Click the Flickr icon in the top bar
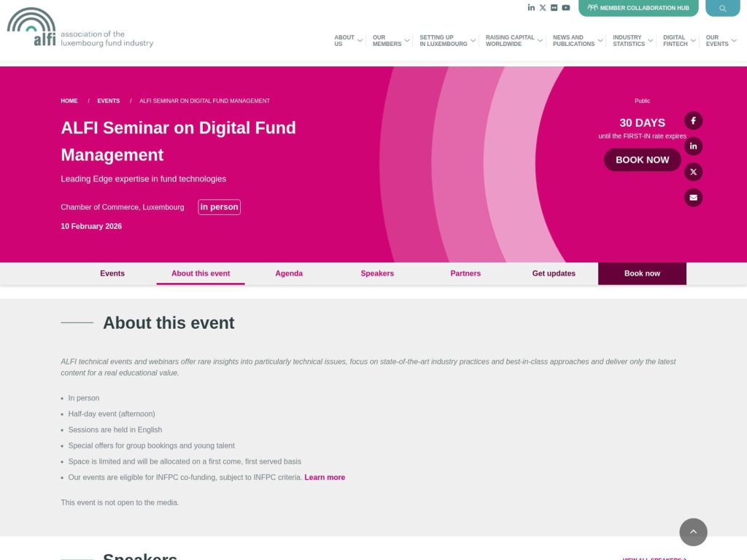747x560 pixels. (554, 7)
